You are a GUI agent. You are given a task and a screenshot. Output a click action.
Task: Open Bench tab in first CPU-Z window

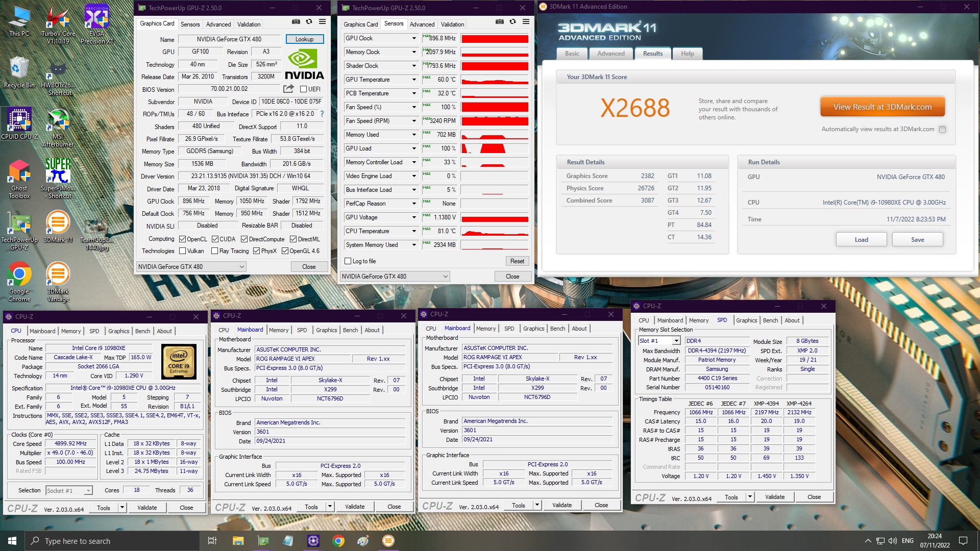142,331
